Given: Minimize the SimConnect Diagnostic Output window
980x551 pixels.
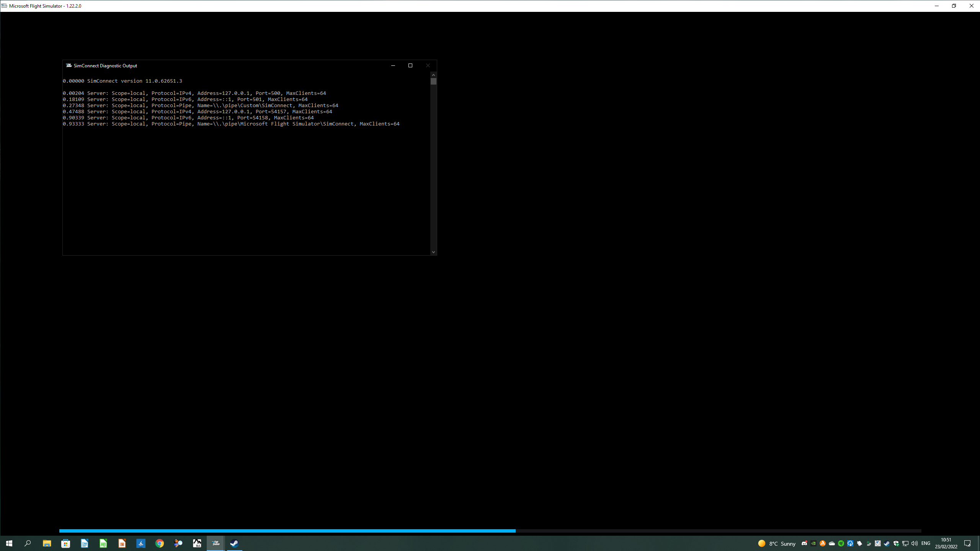Looking at the screenshot, I should pos(393,65).
